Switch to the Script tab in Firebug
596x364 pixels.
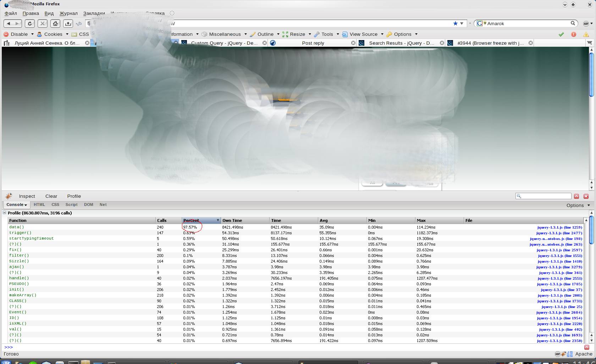(x=71, y=205)
